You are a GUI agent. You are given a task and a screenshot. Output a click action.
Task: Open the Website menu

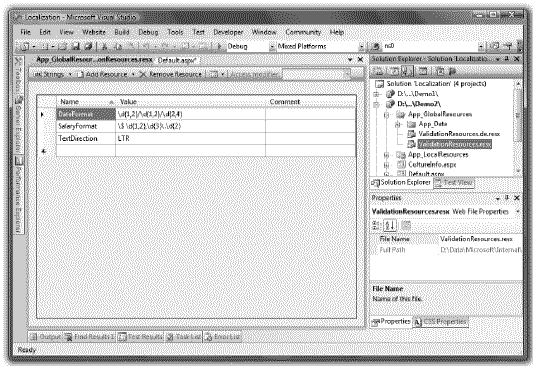pos(94,32)
